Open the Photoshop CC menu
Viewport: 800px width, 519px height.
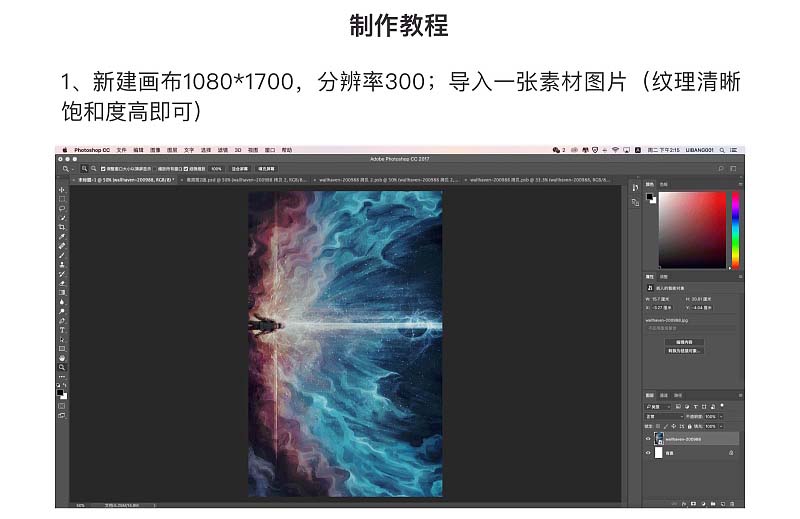[92, 150]
